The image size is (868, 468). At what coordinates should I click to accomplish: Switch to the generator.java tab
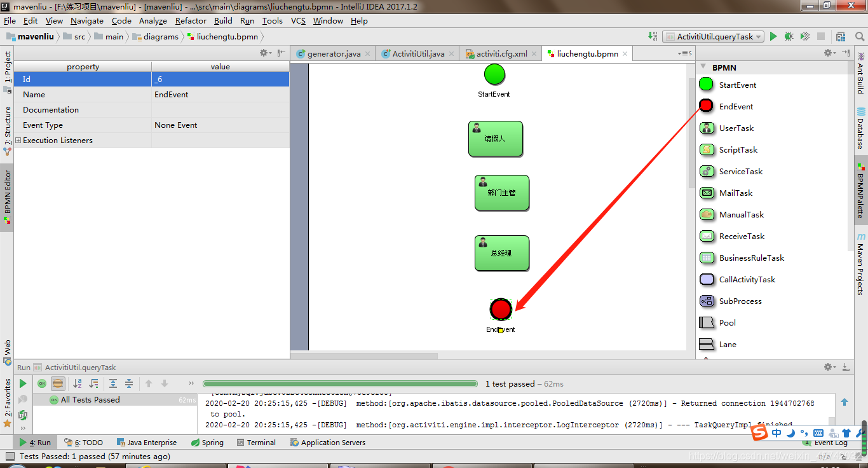coord(333,54)
